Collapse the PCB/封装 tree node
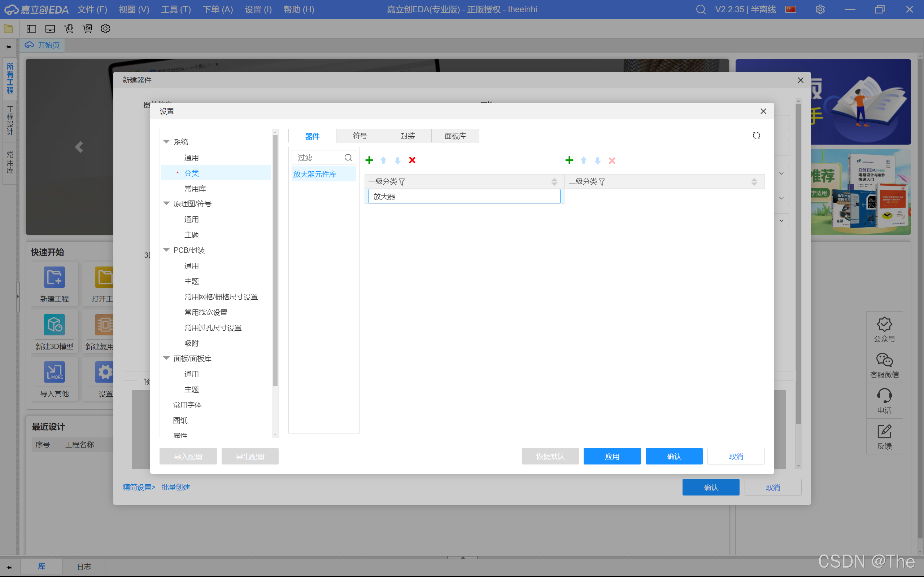This screenshot has width=924, height=577. click(x=166, y=250)
